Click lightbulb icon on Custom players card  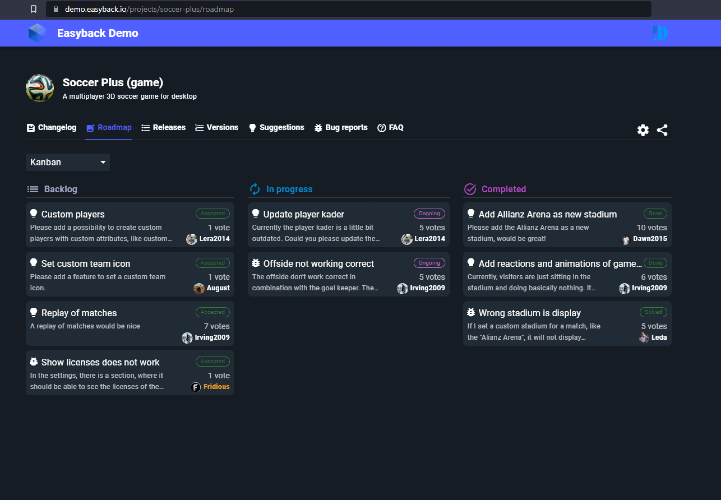click(34, 213)
